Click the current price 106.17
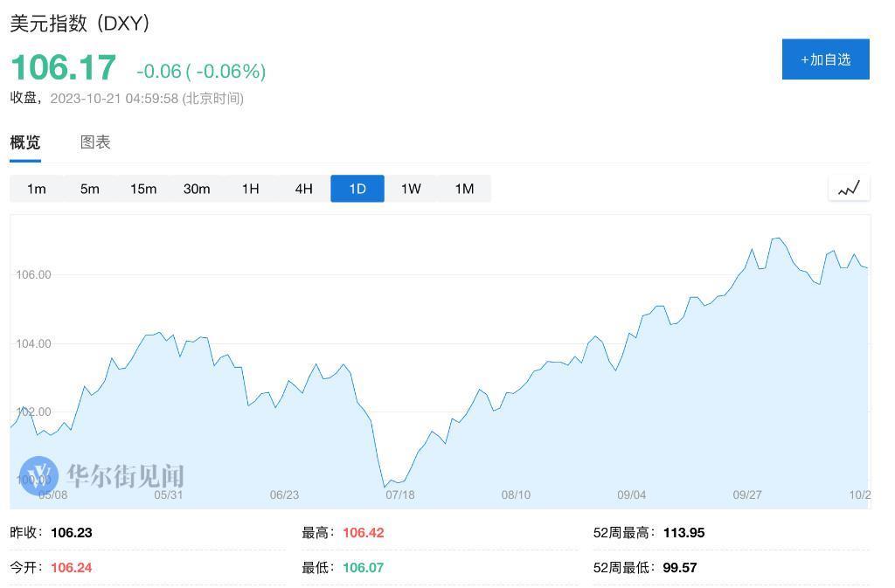This screenshot has height=588, width=895. 59,66
